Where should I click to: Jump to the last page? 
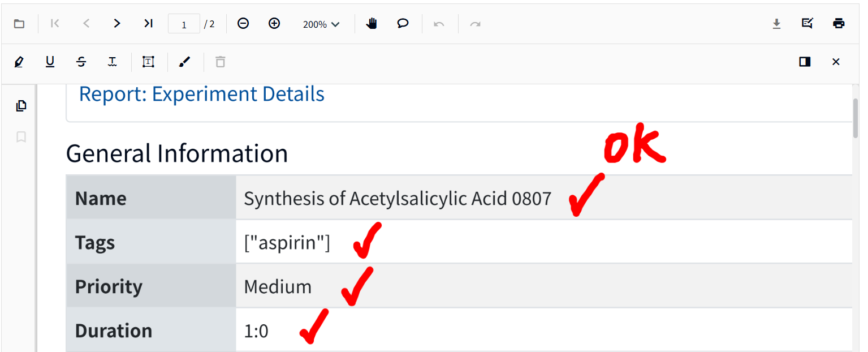[x=148, y=23]
